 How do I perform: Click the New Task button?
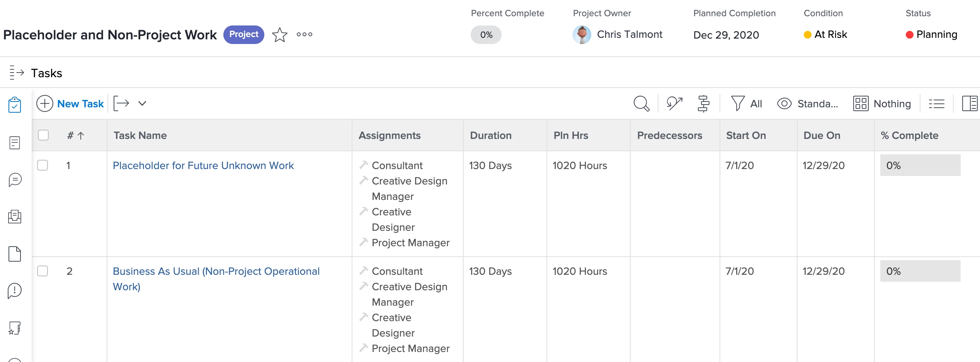pyautogui.click(x=70, y=103)
